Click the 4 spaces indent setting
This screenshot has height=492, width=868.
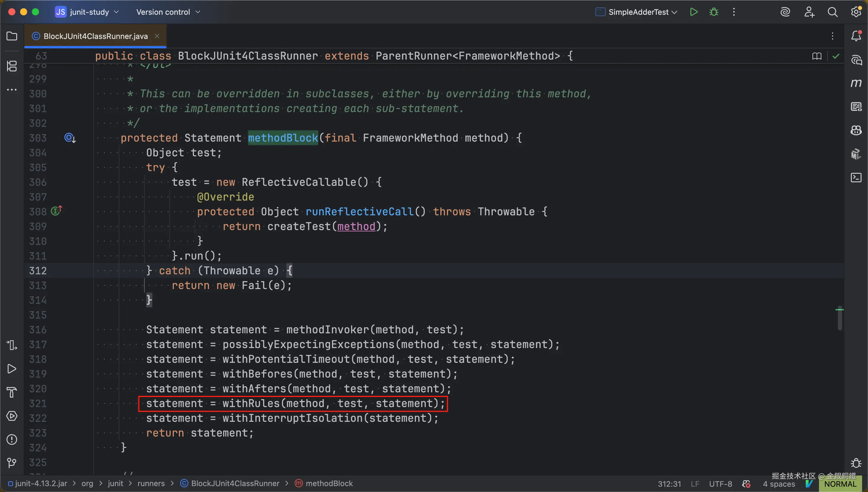pyautogui.click(x=779, y=484)
